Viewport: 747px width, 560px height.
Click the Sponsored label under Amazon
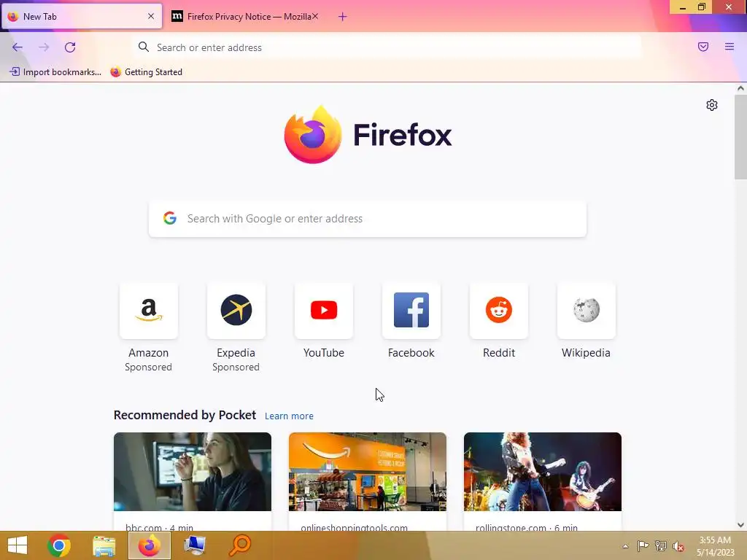tap(148, 367)
